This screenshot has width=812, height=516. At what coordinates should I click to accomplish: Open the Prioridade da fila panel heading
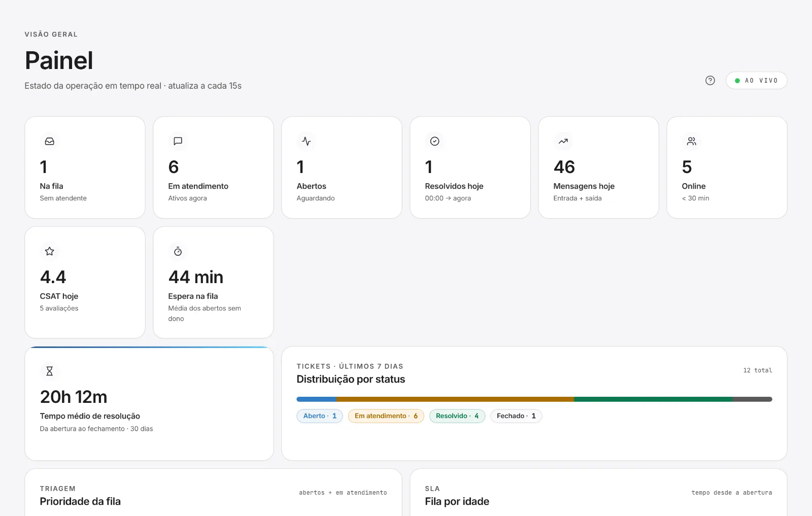click(x=80, y=501)
